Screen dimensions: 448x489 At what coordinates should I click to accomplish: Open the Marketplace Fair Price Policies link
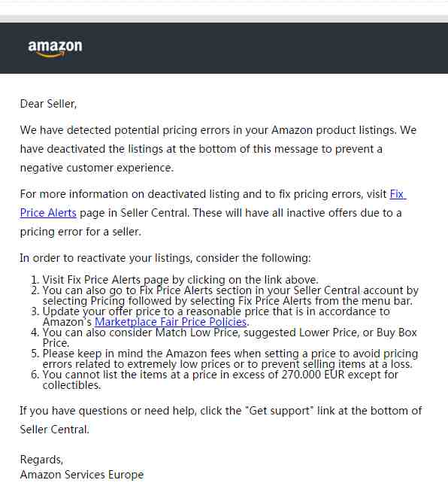click(171, 322)
